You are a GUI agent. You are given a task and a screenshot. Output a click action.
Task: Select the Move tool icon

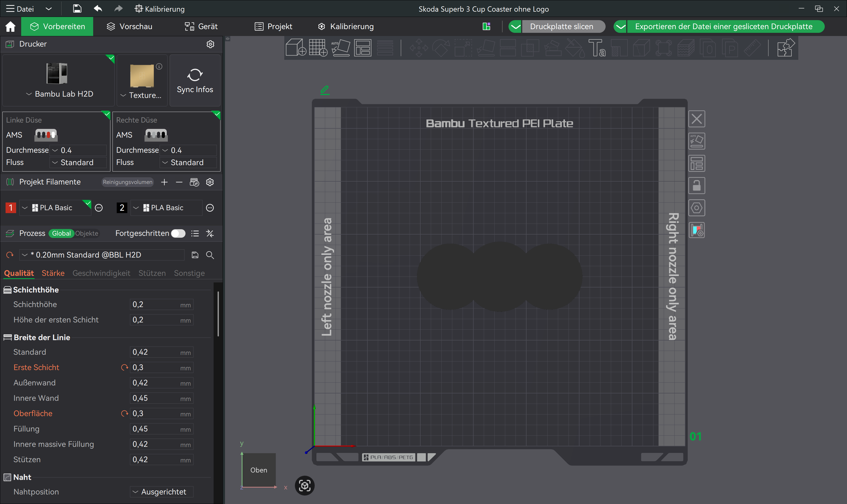click(x=419, y=48)
